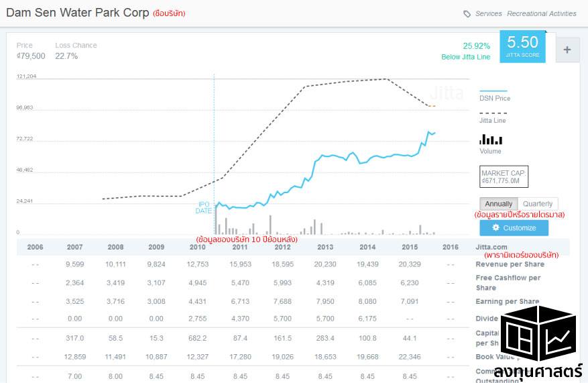Click the 121,204 y-axis label
588x383 pixels.
tap(26, 76)
